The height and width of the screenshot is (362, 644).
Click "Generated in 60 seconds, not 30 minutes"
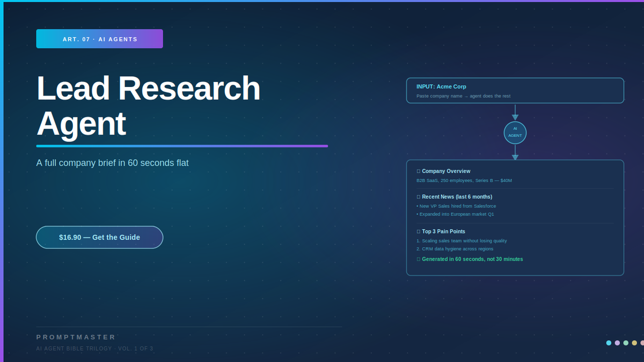coord(472,259)
